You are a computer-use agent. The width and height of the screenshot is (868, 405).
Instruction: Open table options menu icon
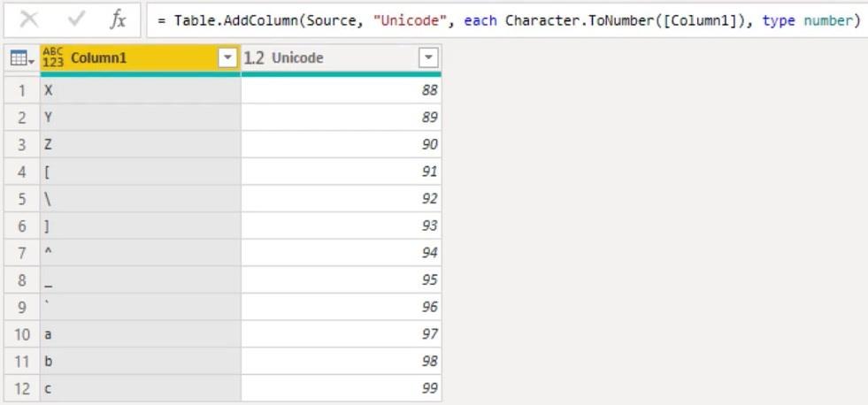(x=22, y=58)
